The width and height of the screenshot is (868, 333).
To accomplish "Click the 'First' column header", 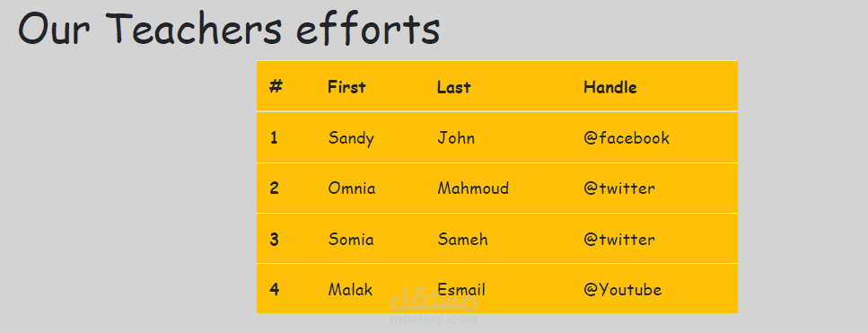I will coord(346,87).
